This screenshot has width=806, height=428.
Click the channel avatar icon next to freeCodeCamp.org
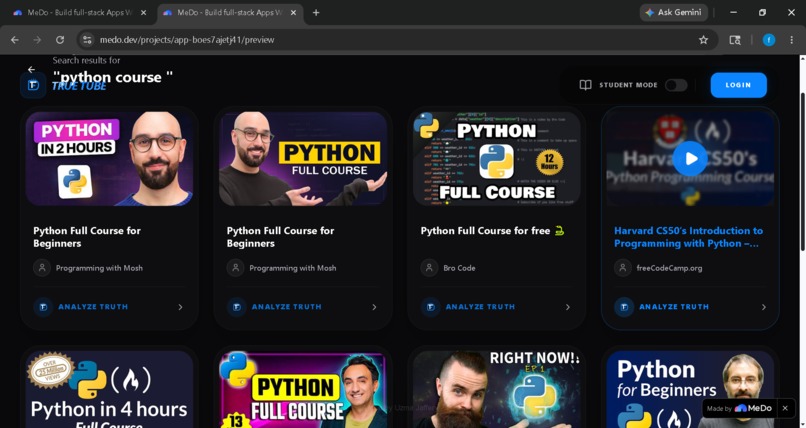tap(622, 268)
